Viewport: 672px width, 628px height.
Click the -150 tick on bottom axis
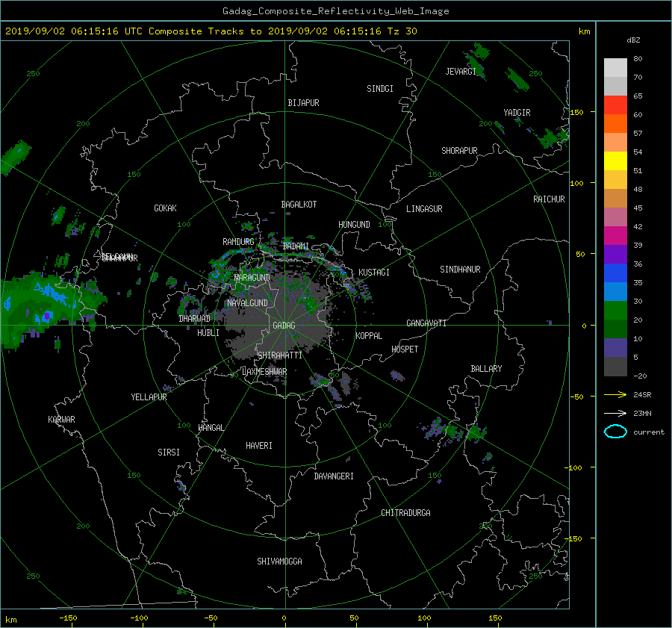68,618
